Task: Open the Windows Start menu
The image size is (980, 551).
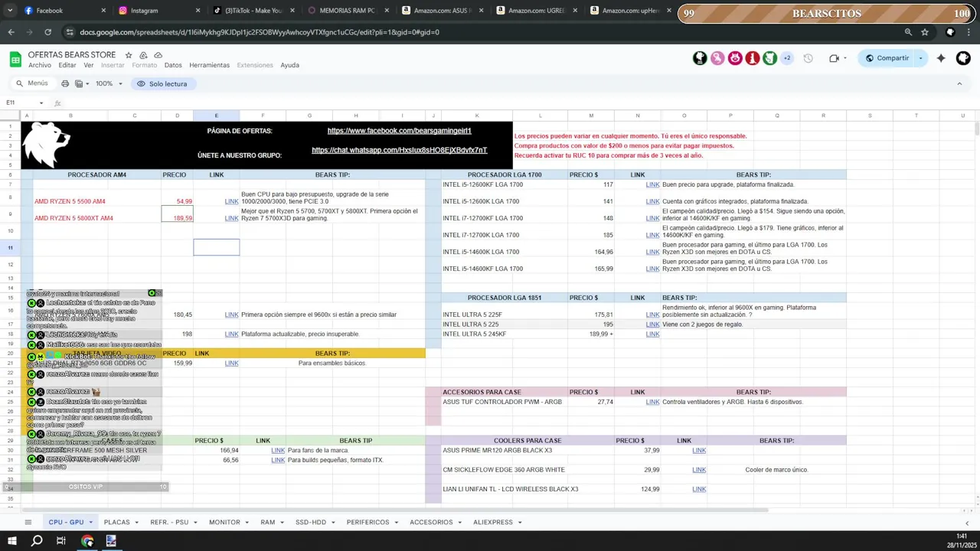Action: tap(11, 541)
